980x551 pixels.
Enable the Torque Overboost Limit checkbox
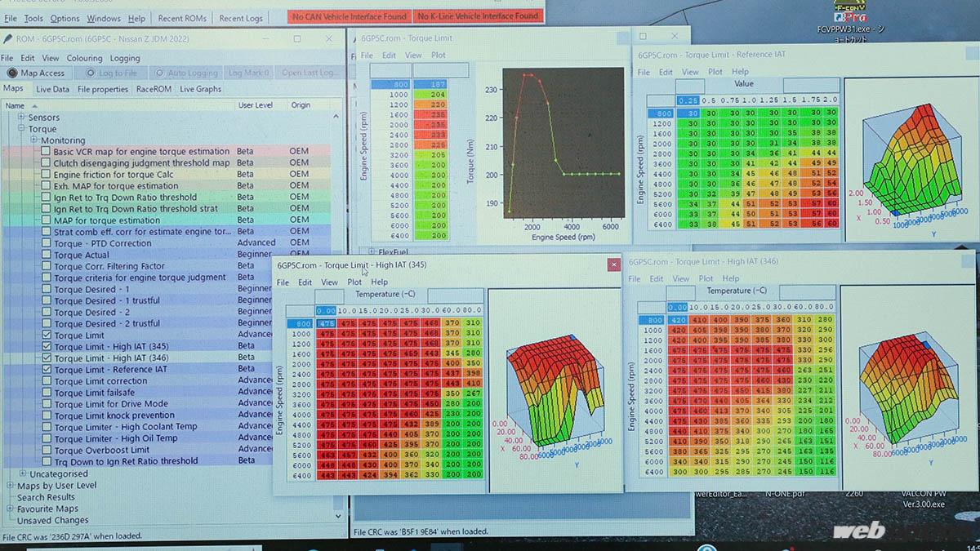[x=46, y=449]
